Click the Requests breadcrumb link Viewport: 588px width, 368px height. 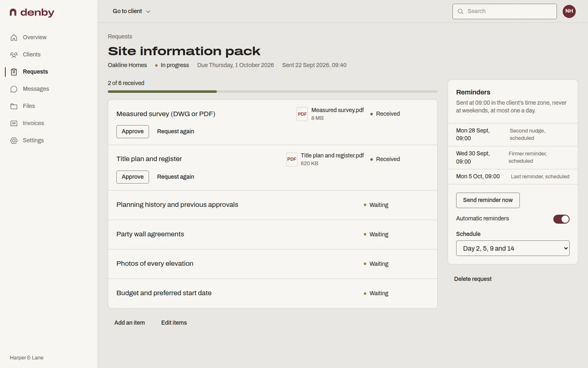coord(120,37)
